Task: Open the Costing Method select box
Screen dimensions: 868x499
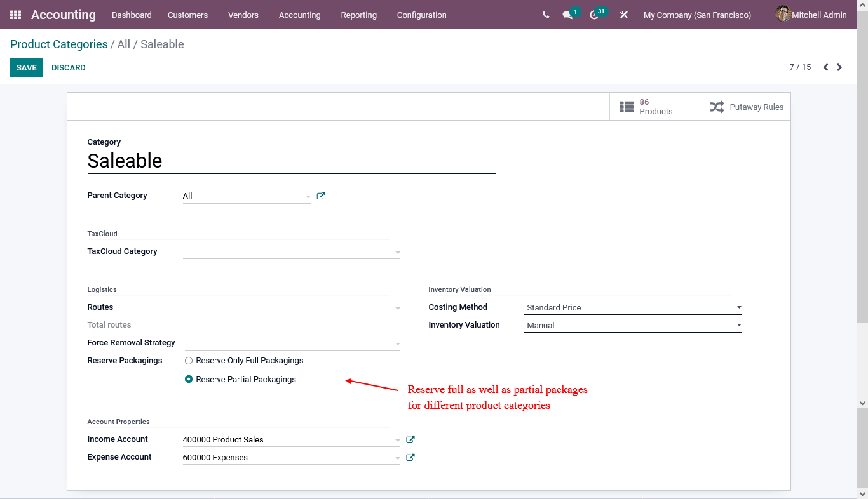Action: pyautogui.click(x=633, y=307)
